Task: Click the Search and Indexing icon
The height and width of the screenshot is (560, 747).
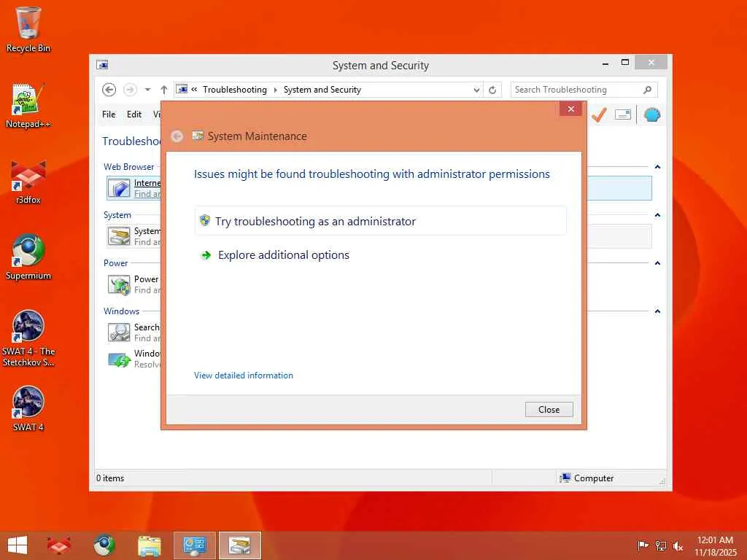Action: [x=119, y=332]
